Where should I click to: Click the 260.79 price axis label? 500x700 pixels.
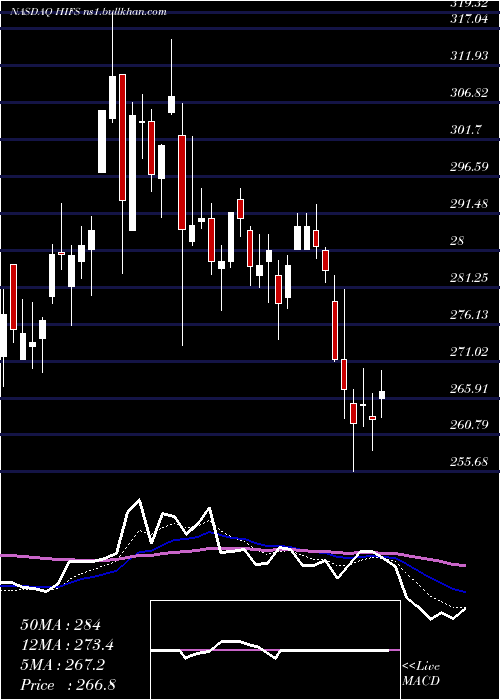click(469, 425)
